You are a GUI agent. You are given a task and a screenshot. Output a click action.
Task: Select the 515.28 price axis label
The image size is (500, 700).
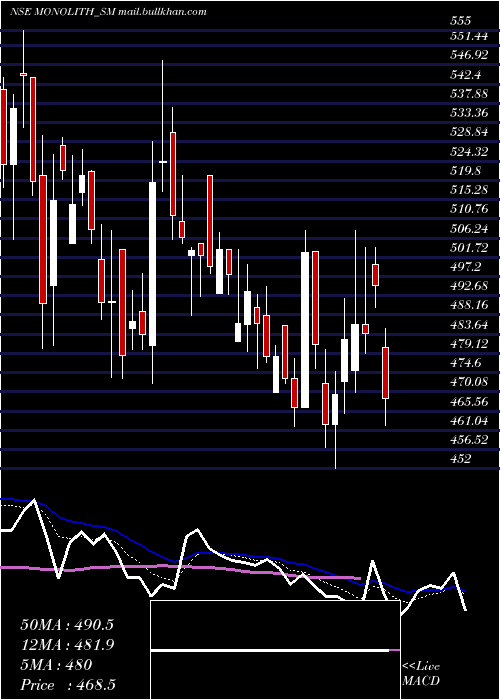coord(468,191)
